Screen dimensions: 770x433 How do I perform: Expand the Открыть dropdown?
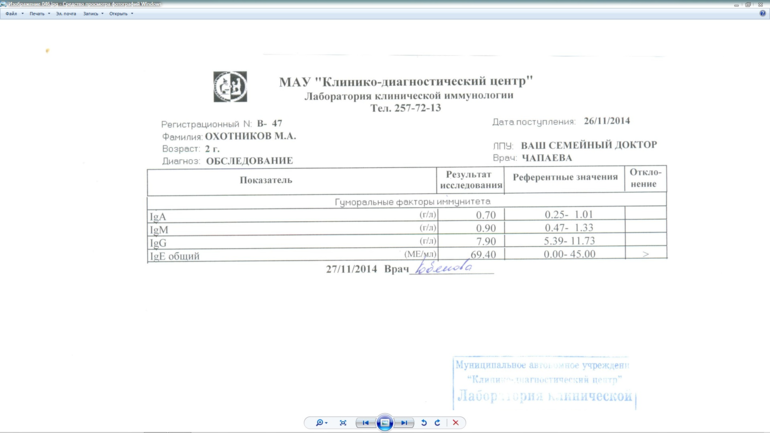coord(120,14)
